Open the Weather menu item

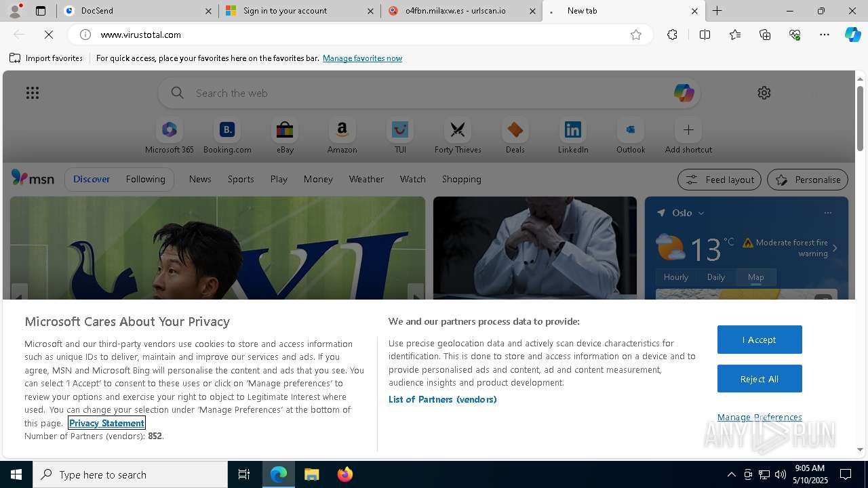[366, 179]
